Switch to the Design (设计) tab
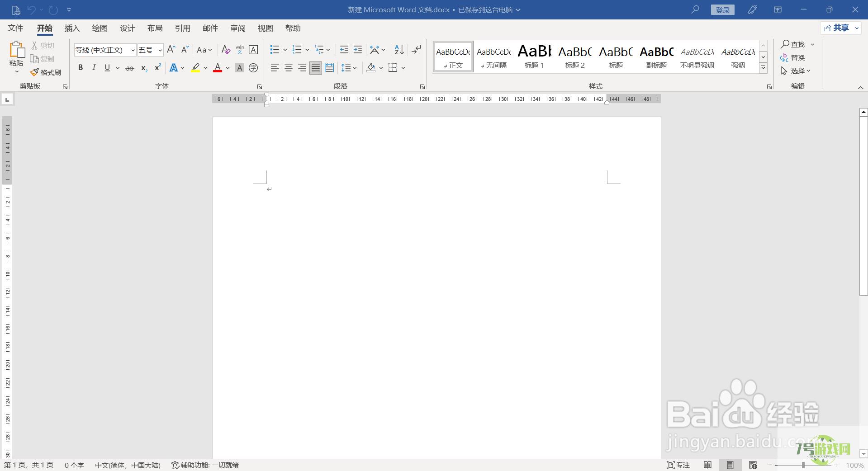The image size is (868, 471). click(127, 28)
